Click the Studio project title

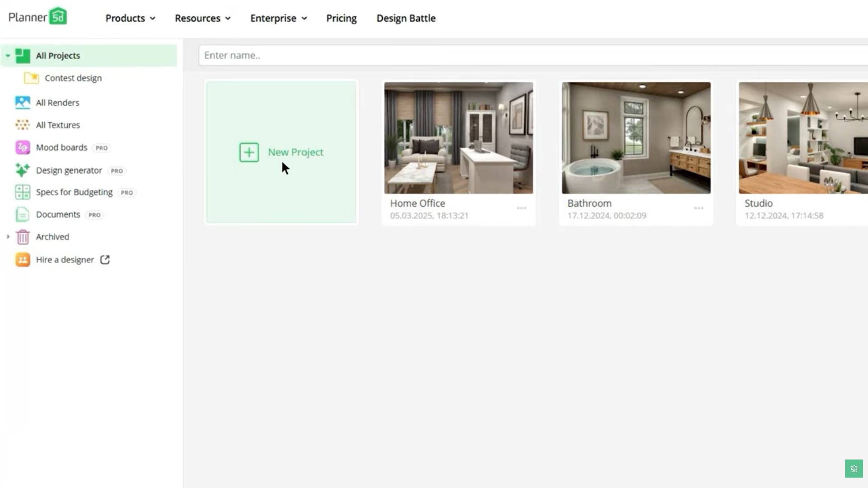[759, 204]
